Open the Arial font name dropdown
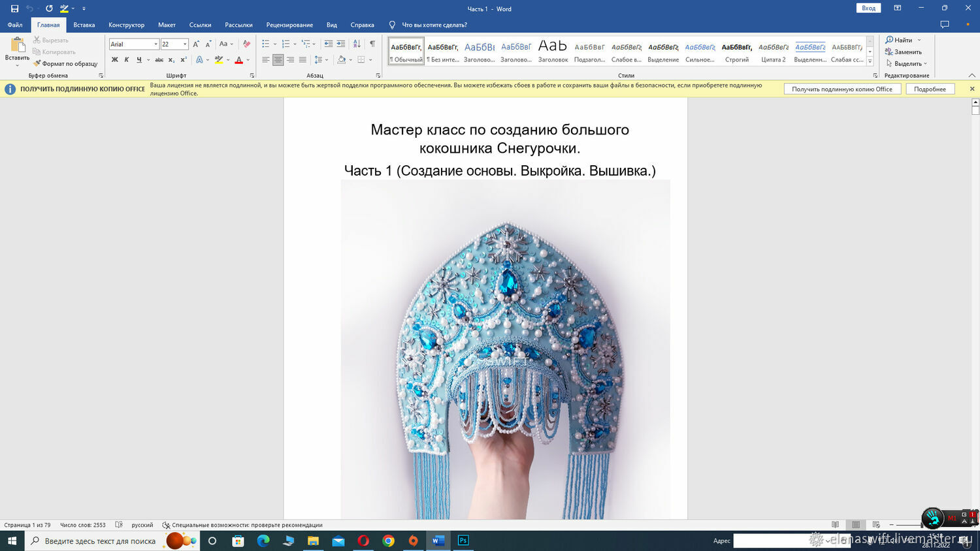 (156, 44)
